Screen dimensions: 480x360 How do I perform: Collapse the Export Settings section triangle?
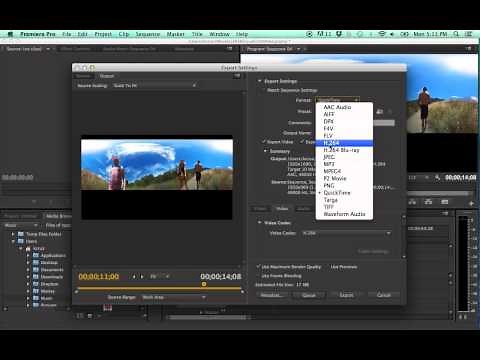[x=259, y=81]
